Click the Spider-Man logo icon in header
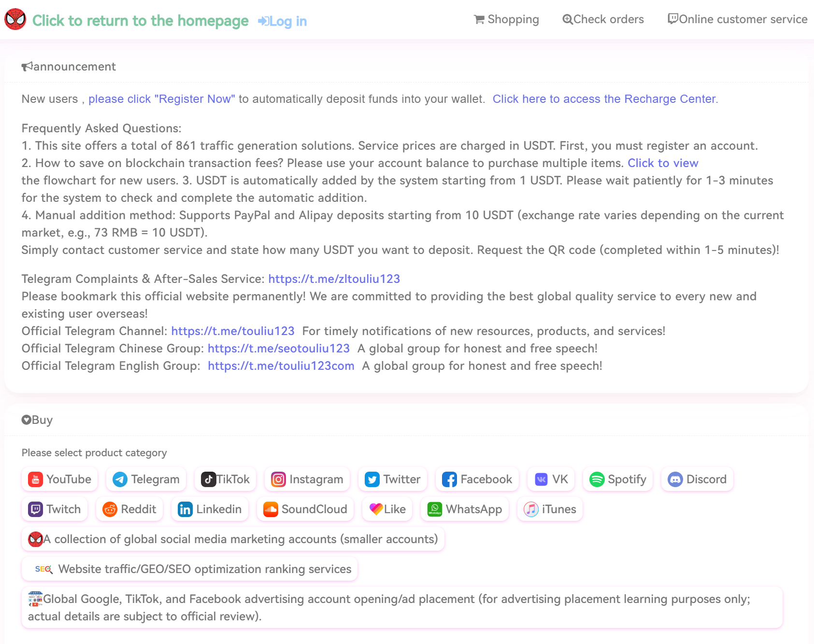This screenshot has height=644, width=814. (x=15, y=19)
